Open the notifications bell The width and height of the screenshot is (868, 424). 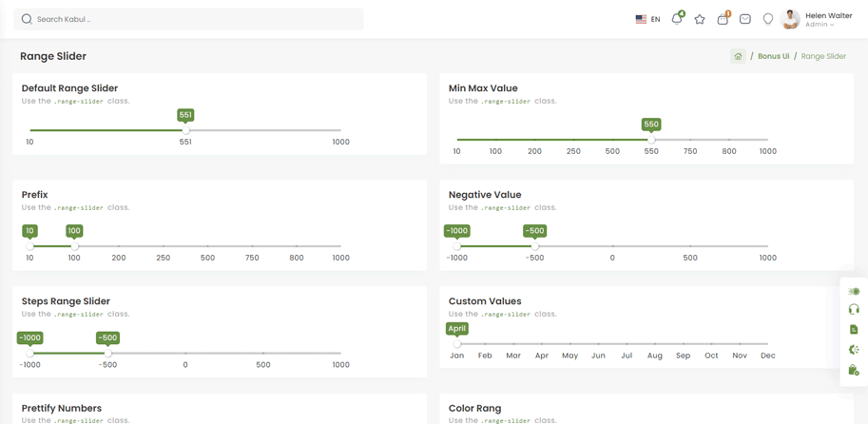[677, 19]
